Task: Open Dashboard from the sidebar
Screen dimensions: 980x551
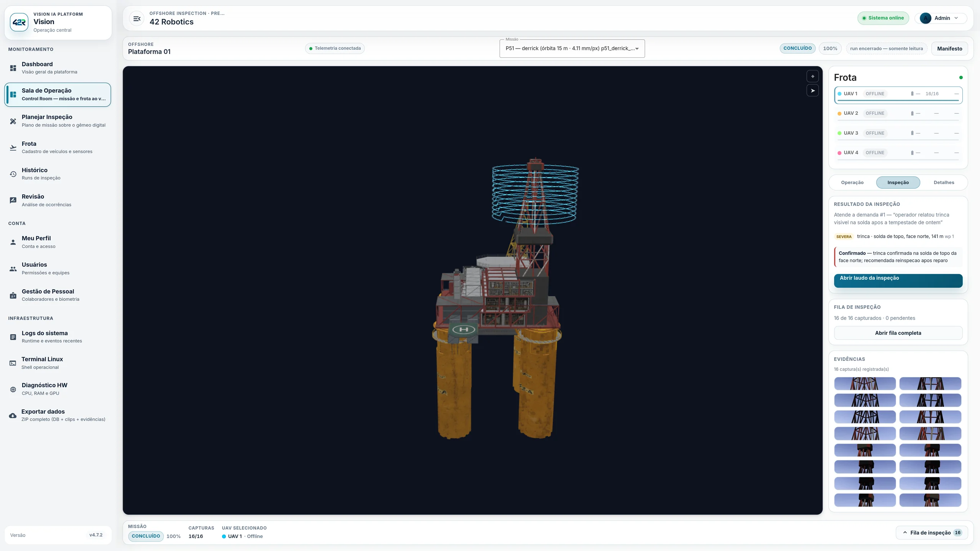Action: pos(57,68)
